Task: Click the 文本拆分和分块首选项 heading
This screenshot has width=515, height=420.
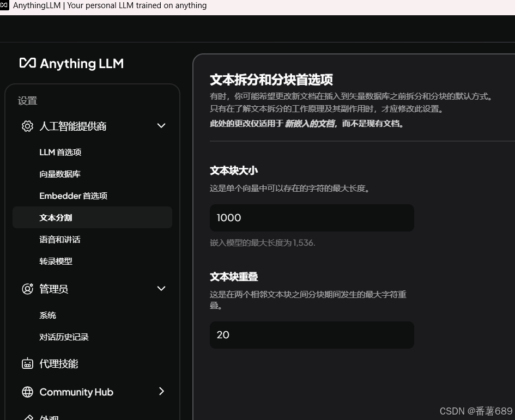Action: tap(271, 80)
